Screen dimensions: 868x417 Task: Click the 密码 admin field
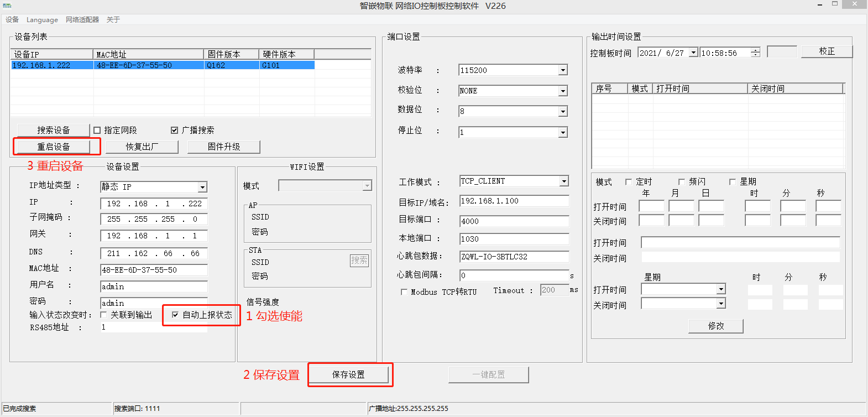(154, 303)
